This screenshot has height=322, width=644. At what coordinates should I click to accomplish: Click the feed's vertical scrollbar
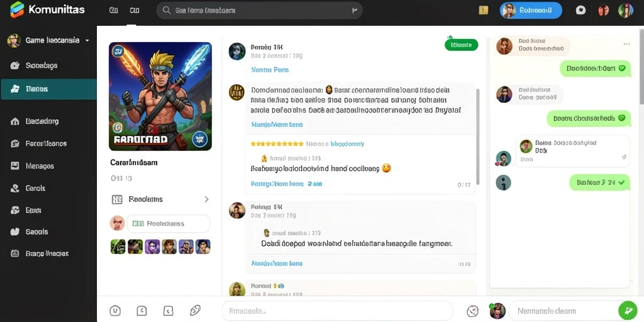point(477,136)
